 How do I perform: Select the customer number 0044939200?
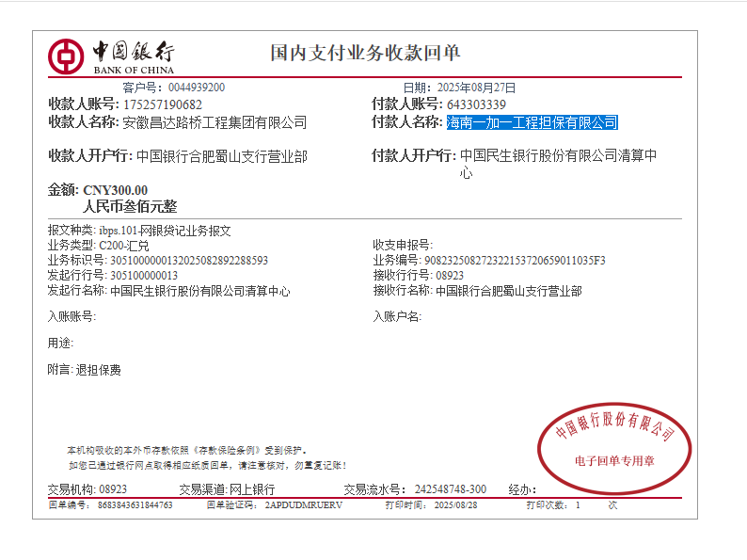(x=196, y=88)
